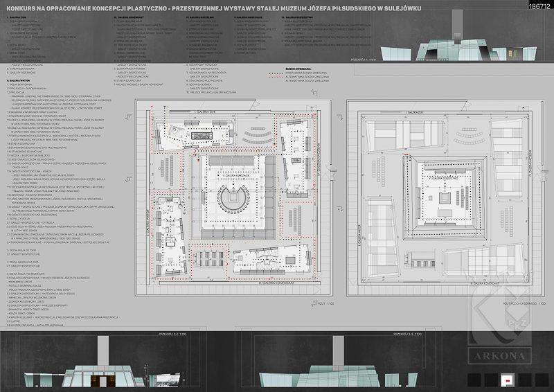Click 'PODSTAWOWA ŚCIEŻKA ZWIEDZANIA' legend entry
Viewport: 554px width, 392px height.
point(306,73)
